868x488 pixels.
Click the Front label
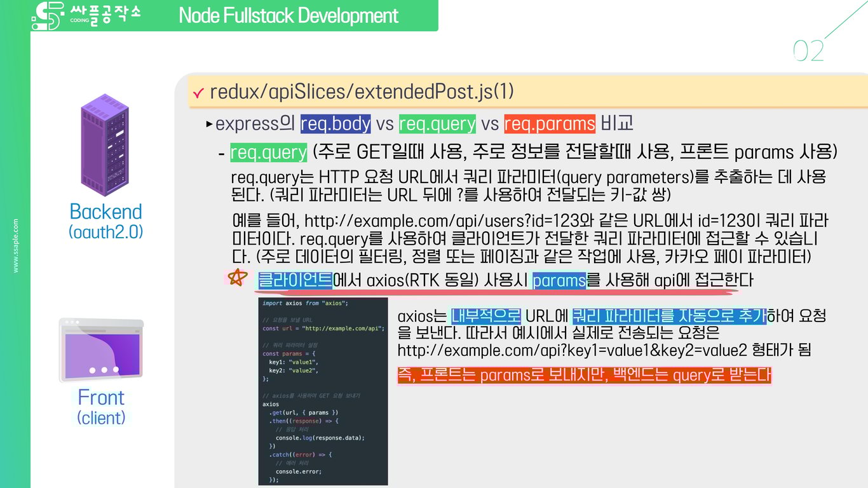[x=101, y=398]
